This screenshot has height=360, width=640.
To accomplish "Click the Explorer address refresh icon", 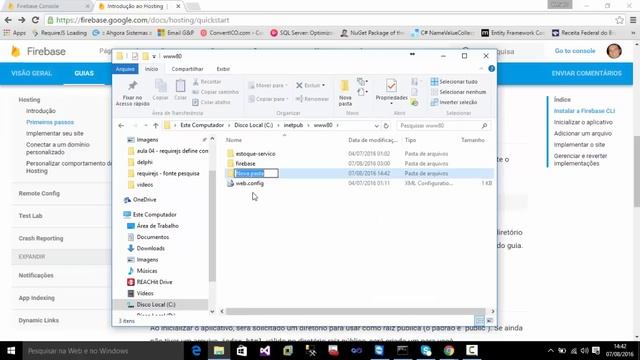I will [386, 126].
